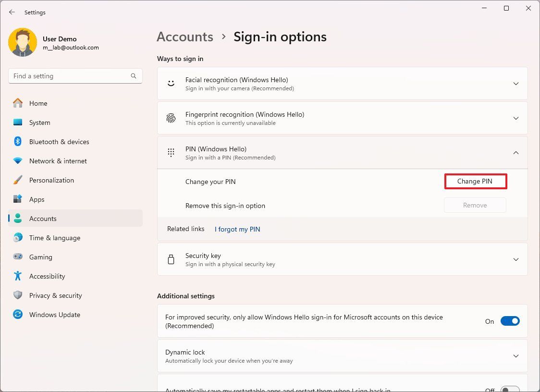Image resolution: width=540 pixels, height=392 pixels.
Task: Click the Change PIN button
Action: point(475,181)
